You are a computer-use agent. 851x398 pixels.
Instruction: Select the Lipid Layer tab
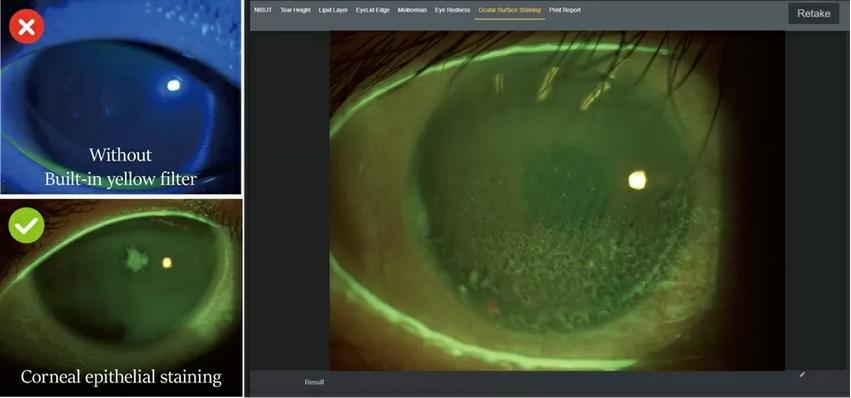333,10
